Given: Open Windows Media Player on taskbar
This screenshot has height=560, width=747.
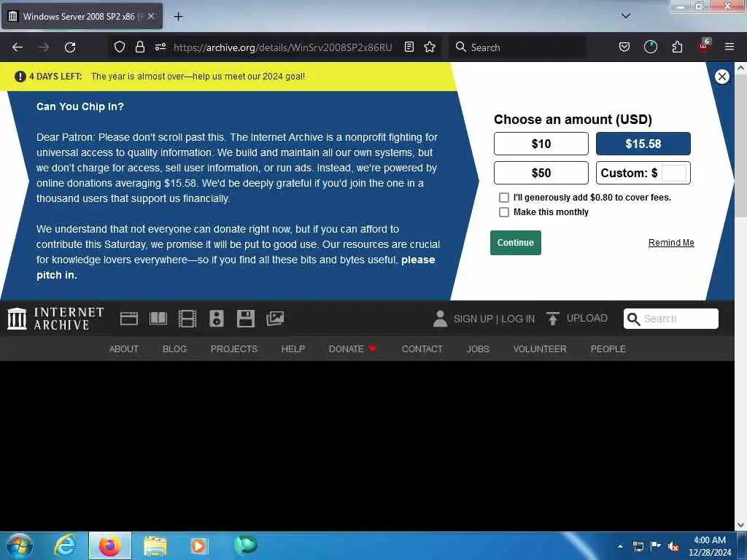Looking at the screenshot, I should (198, 545).
